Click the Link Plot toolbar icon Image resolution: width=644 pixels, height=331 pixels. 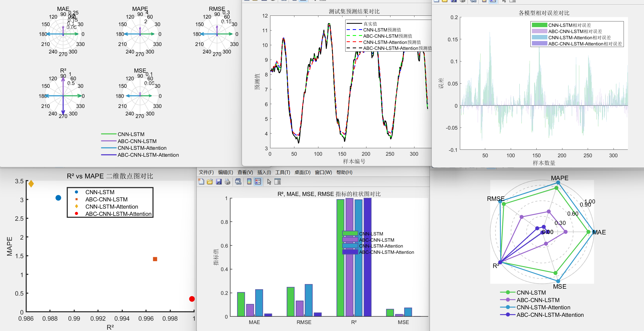238,182
